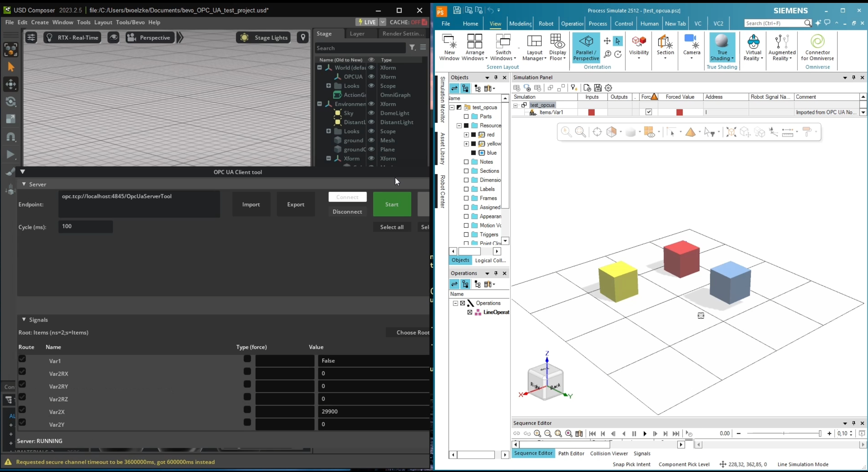Viewport: 868px width, 472px height.
Task: Select the arrow selection tool in USD Composer
Action: pos(11,67)
